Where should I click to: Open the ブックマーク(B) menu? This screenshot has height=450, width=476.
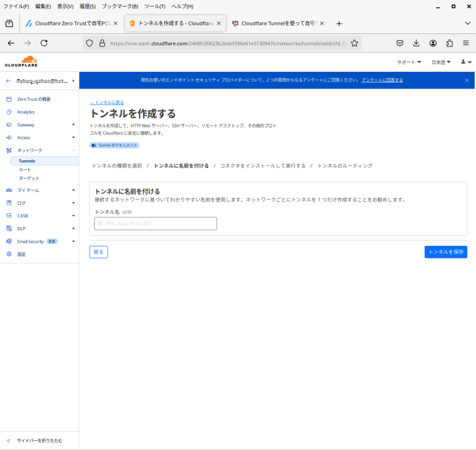click(120, 7)
